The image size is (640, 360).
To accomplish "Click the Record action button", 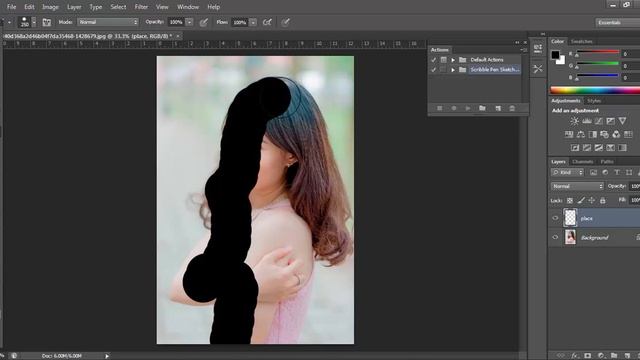I will pos(454,108).
